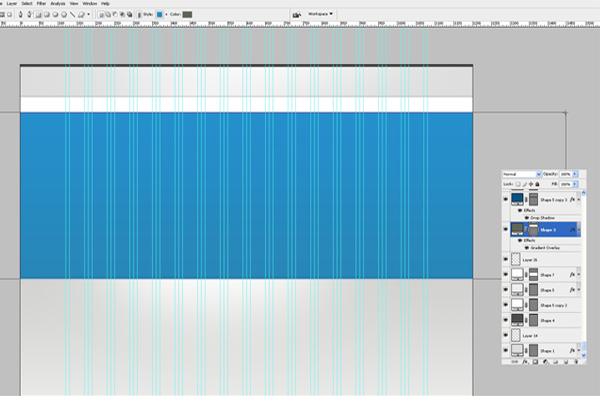Hide the Shape 1 layer

(505, 350)
